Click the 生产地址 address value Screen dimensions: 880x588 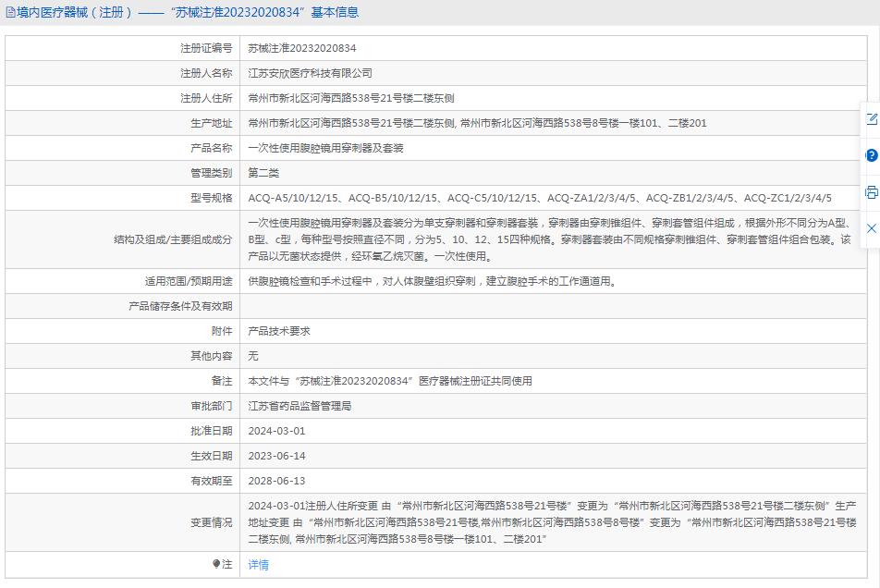pyautogui.click(x=477, y=124)
